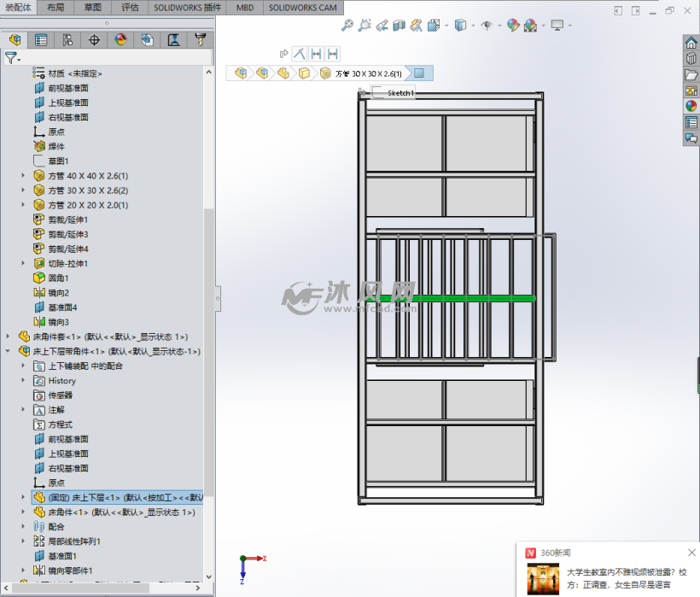Switch to the SOLIDWORKS CAM tab
Image resolution: width=700 pixels, height=597 pixels.
click(x=303, y=8)
